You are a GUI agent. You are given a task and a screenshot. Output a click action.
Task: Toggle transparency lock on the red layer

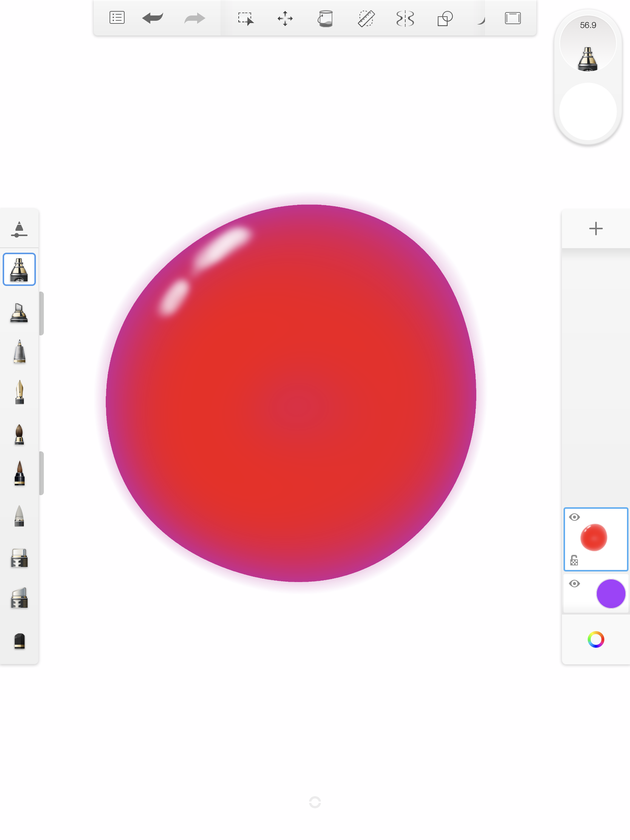[x=574, y=560]
